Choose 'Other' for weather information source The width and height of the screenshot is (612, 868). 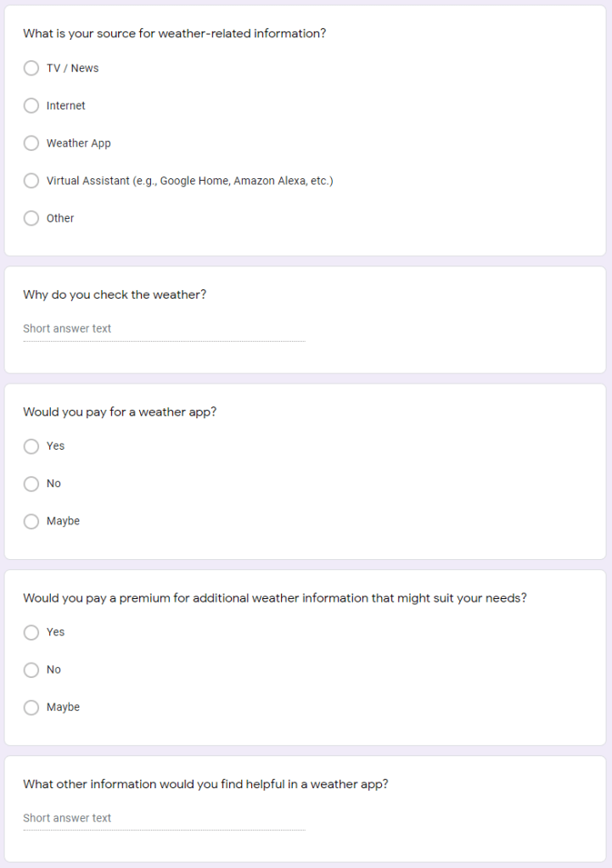pyautogui.click(x=31, y=218)
